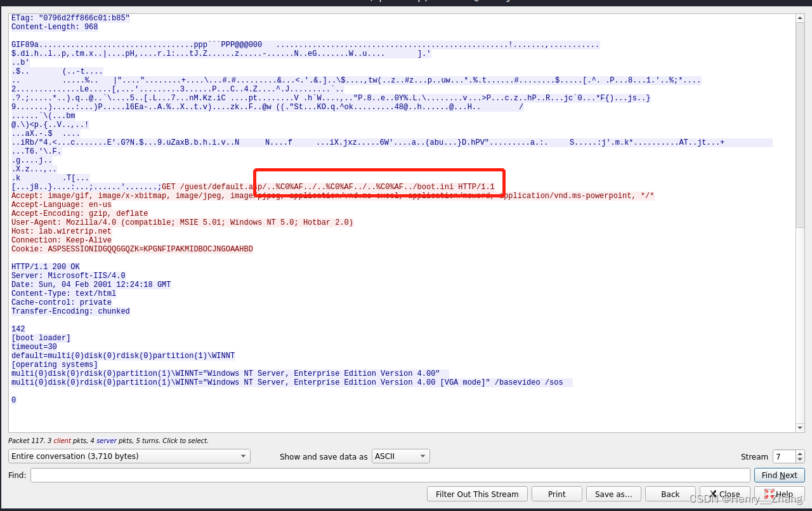
Task: Click the Save as... button
Action: [613, 494]
